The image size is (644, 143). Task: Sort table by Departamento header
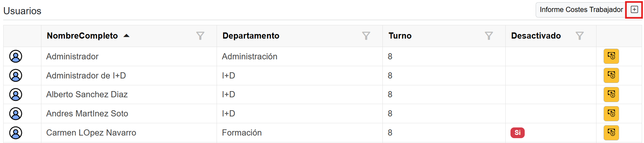pyautogui.click(x=251, y=36)
